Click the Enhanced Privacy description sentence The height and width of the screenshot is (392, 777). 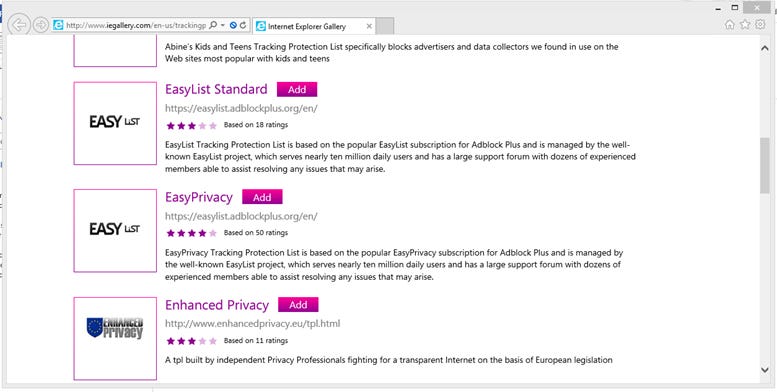click(388, 360)
